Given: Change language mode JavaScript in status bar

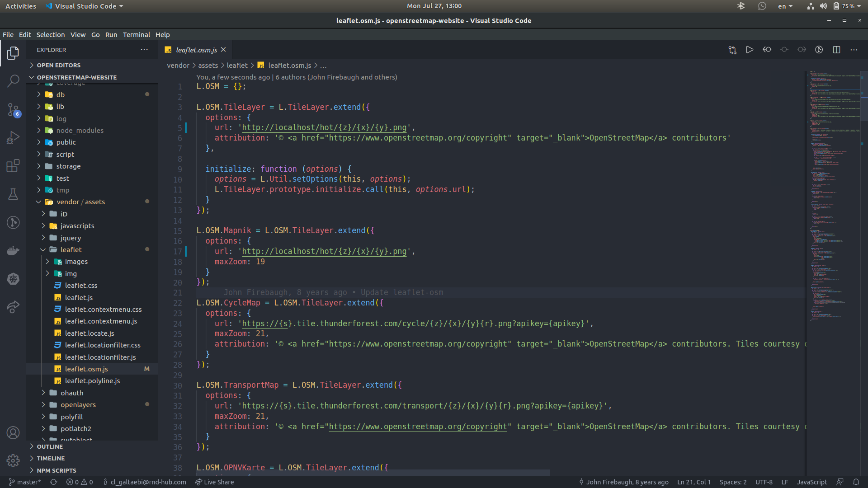Looking at the screenshot, I should click(x=812, y=482).
